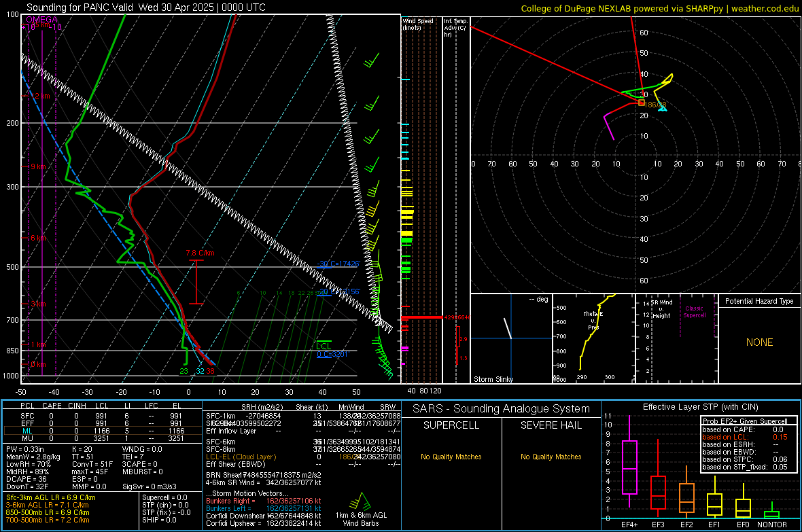
Task: Click the 'Corfidi Upshear' vector row
Action: [x=264, y=523]
